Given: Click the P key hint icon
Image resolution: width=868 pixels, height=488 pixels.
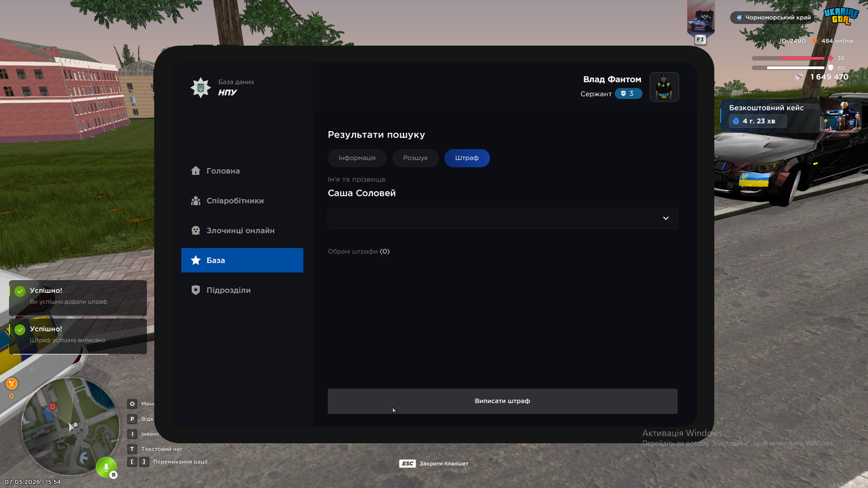Looking at the screenshot, I should pyautogui.click(x=132, y=419).
